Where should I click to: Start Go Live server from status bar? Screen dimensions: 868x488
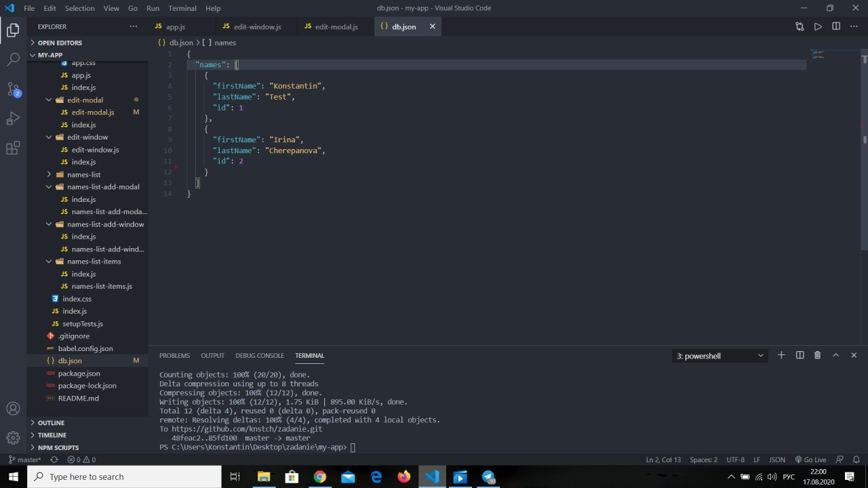[810, 460]
